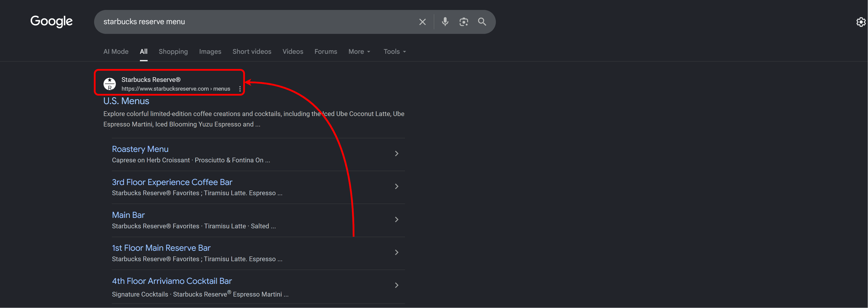Expand the Tools dropdown
Viewport: 868px width, 308px height.
click(x=395, y=52)
